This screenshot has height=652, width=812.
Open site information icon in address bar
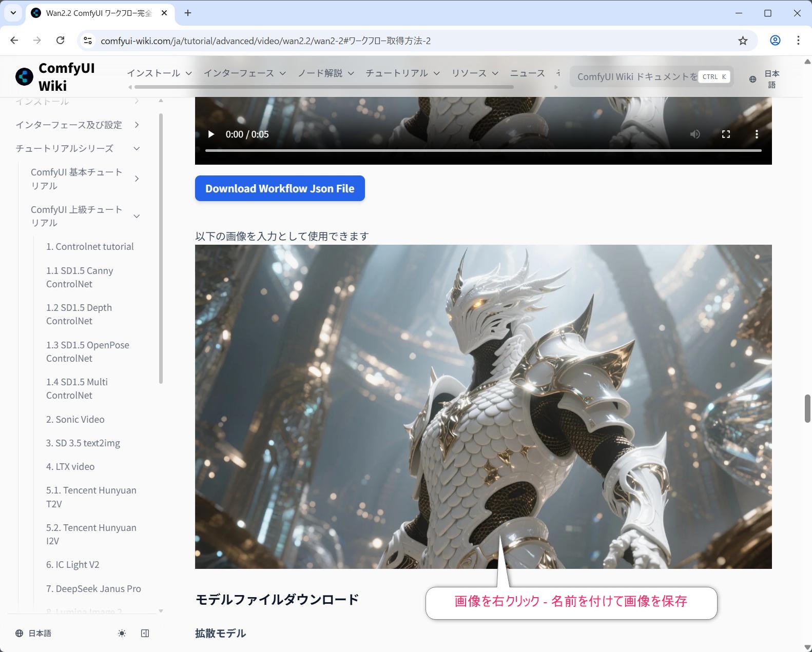tap(88, 41)
